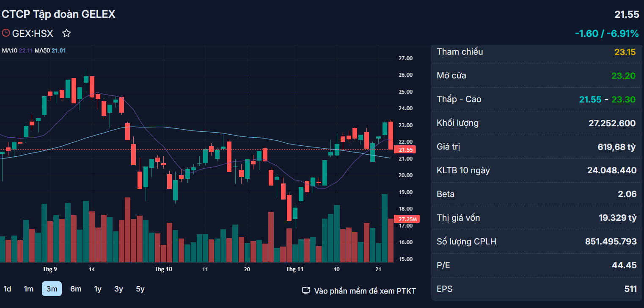Click the red clock icon beside GEX:HSX
Screen dimensions: 644x308
(x=6, y=33)
